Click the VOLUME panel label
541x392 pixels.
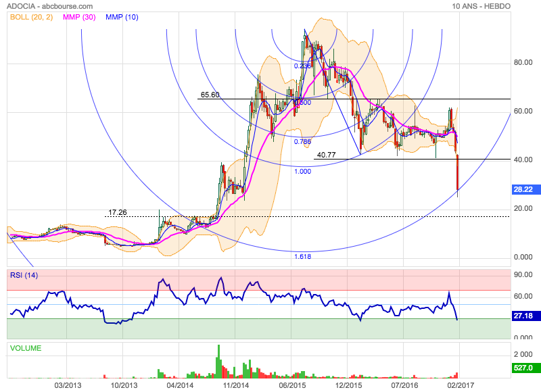(x=26, y=348)
